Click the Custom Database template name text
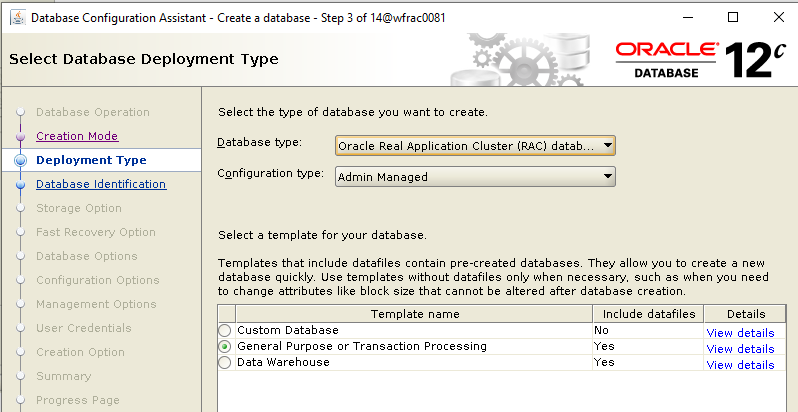This screenshot has height=412, width=798. 288,330
